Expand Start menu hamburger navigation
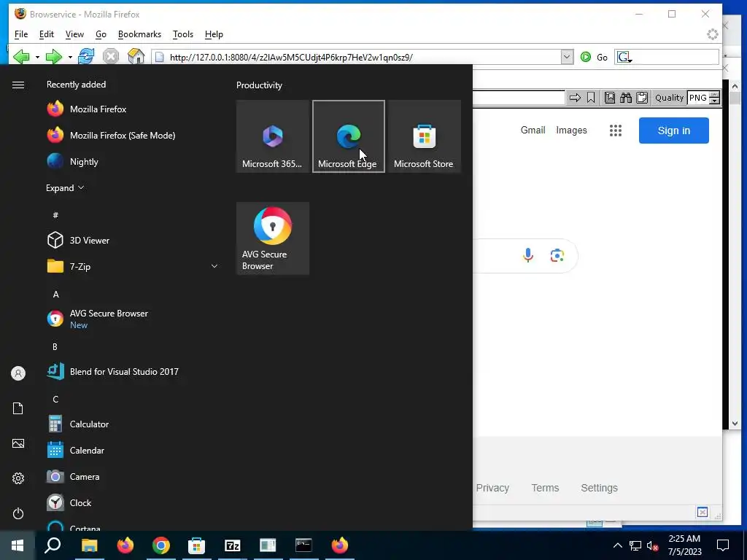This screenshot has height=560, width=747. coord(18,85)
